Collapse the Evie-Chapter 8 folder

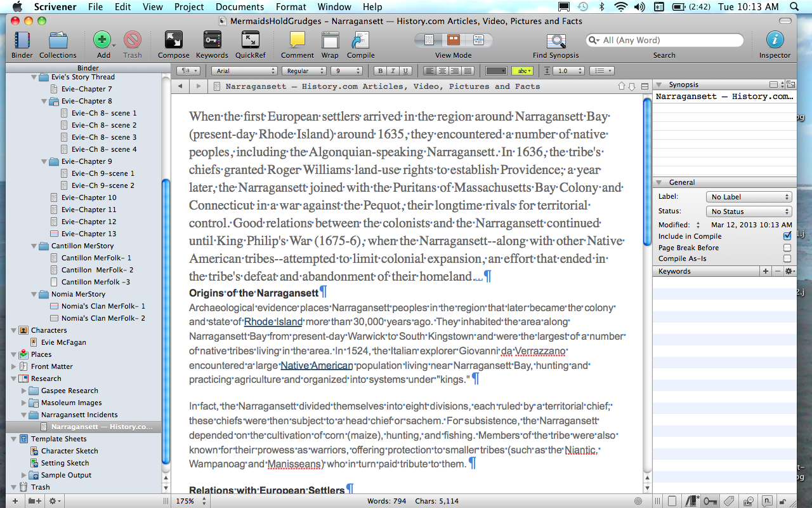pyautogui.click(x=45, y=101)
